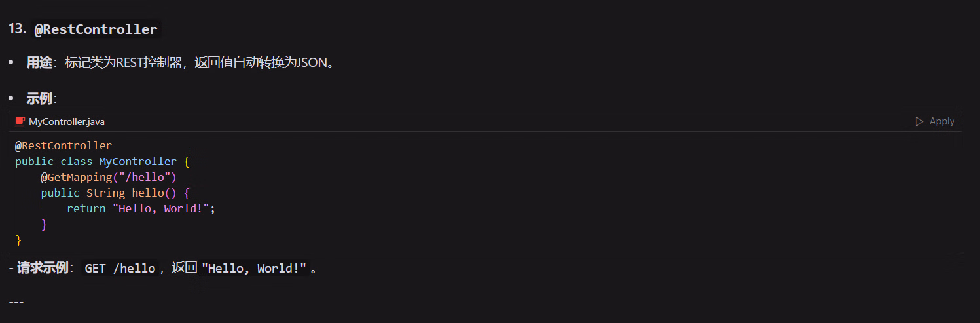The height and width of the screenshot is (323, 980).
Task: Click the @RestController annotation in code block
Action: pos(64,145)
